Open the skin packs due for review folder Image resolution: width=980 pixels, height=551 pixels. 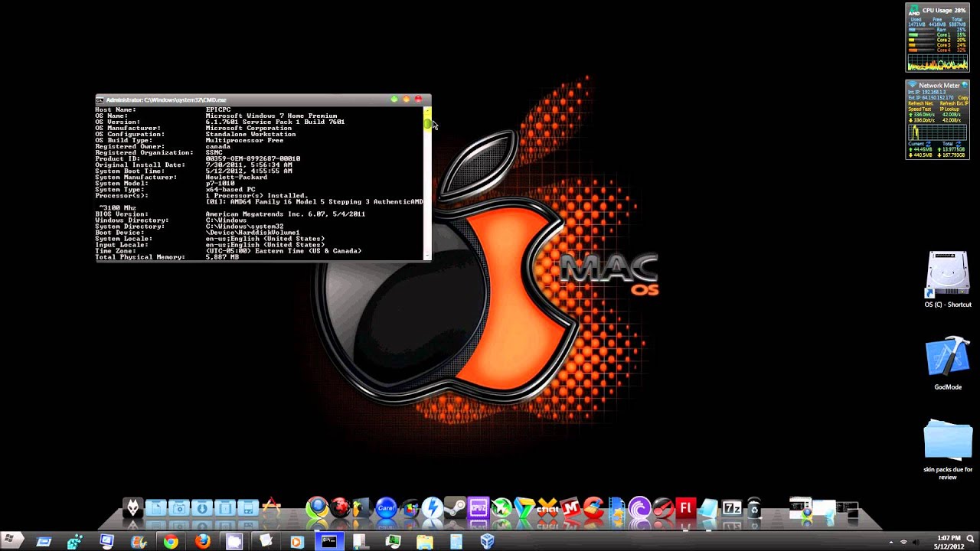948,449
